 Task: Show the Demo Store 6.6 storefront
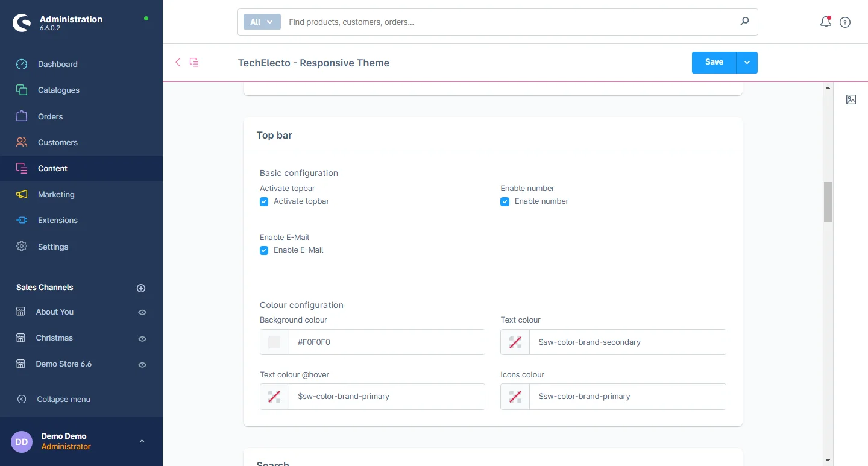[x=142, y=365]
